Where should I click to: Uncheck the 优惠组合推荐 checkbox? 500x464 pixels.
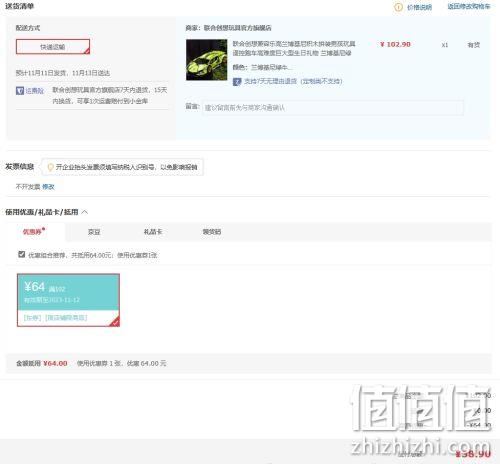(22, 255)
